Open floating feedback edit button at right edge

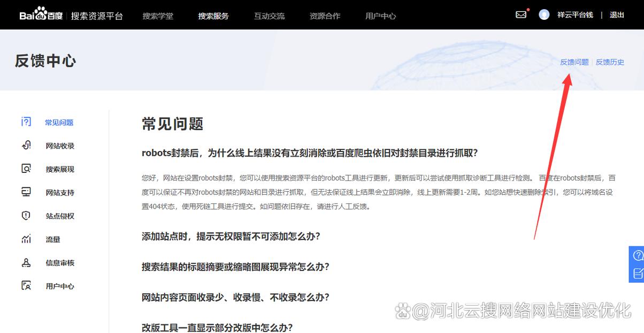tap(638, 273)
